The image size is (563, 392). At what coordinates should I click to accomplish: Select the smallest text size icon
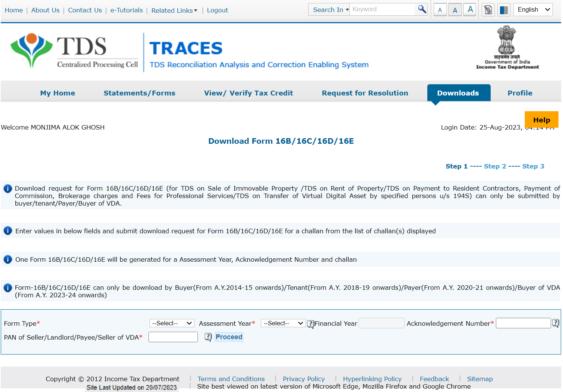click(x=440, y=10)
